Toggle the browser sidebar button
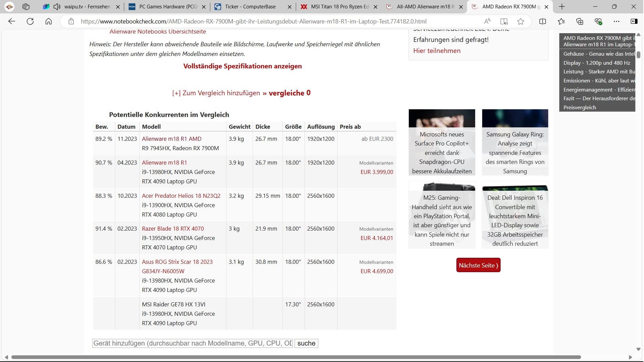This screenshot has height=362, width=644. click(634, 21)
